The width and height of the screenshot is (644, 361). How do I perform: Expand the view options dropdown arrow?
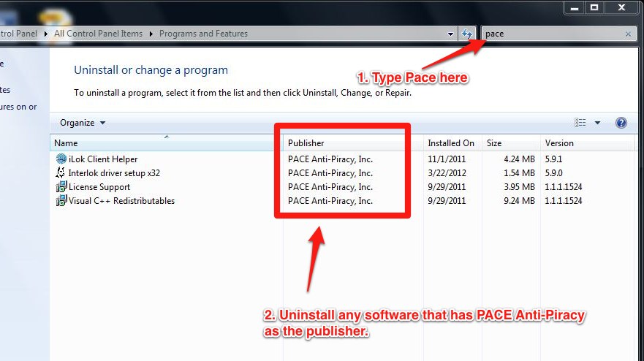(x=597, y=123)
